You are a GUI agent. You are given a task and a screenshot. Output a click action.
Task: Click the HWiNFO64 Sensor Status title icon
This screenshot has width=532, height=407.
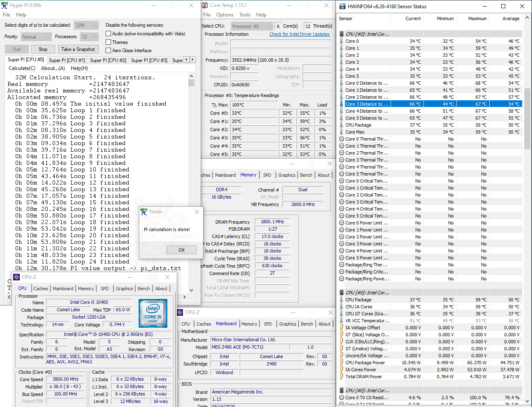342,7
